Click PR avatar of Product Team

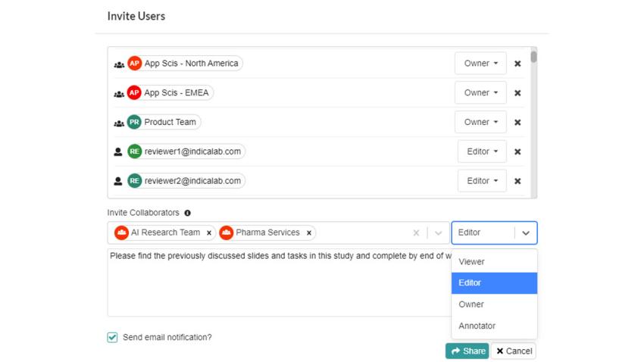[134, 122]
